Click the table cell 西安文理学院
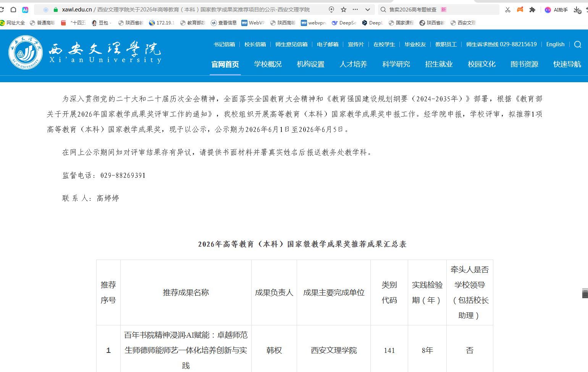Viewport: 588px width, 372px height. pos(334,350)
